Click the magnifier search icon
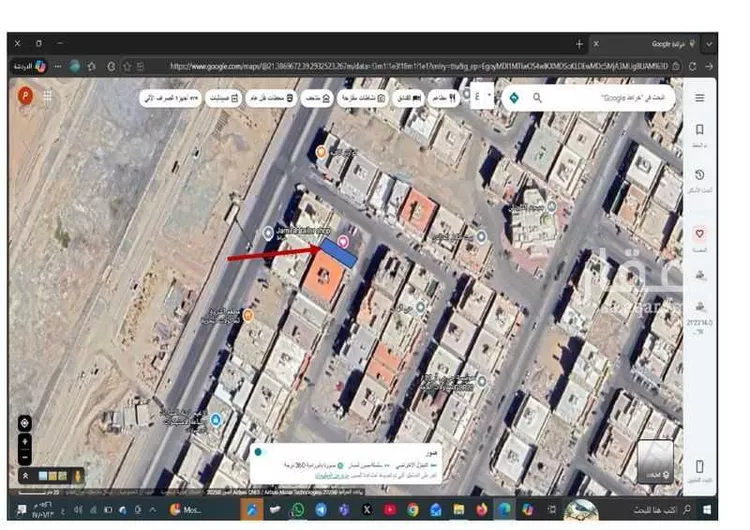Screen dimensions: 750x530 (537, 98)
